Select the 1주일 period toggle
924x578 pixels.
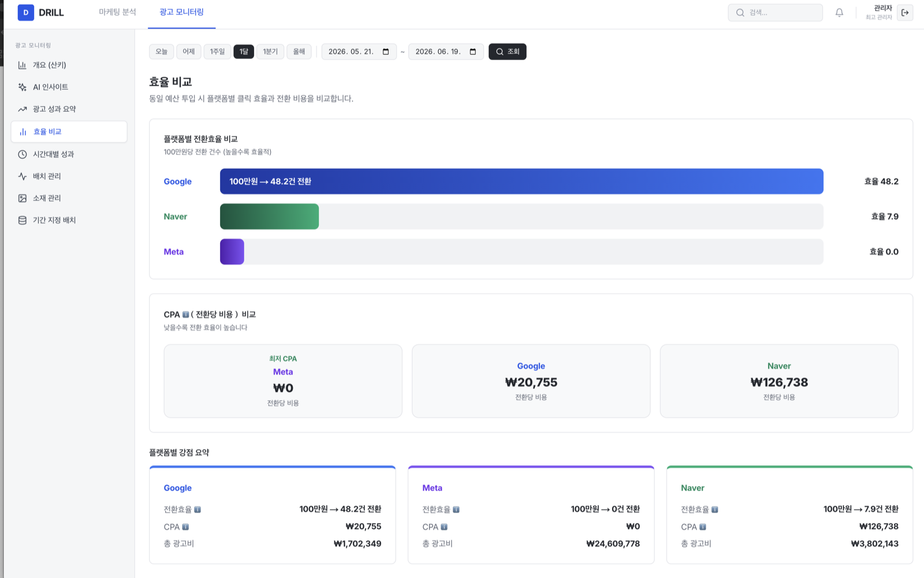click(217, 51)
